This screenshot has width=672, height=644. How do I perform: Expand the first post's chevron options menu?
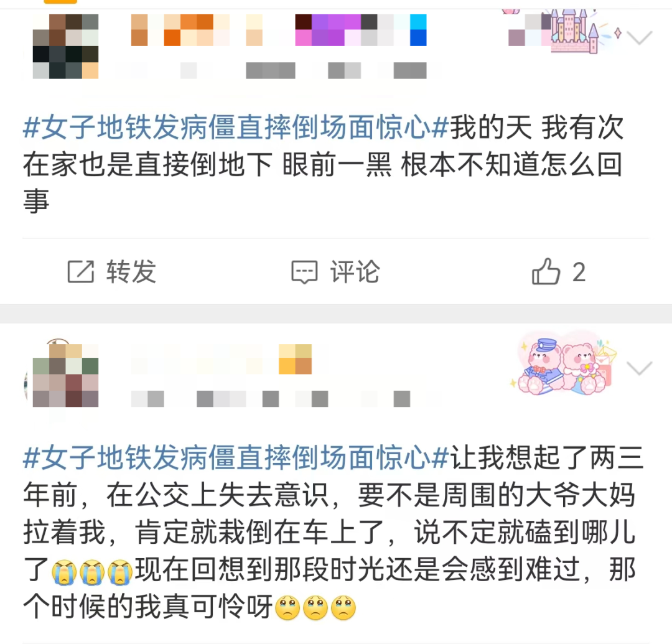click(639, 38)
